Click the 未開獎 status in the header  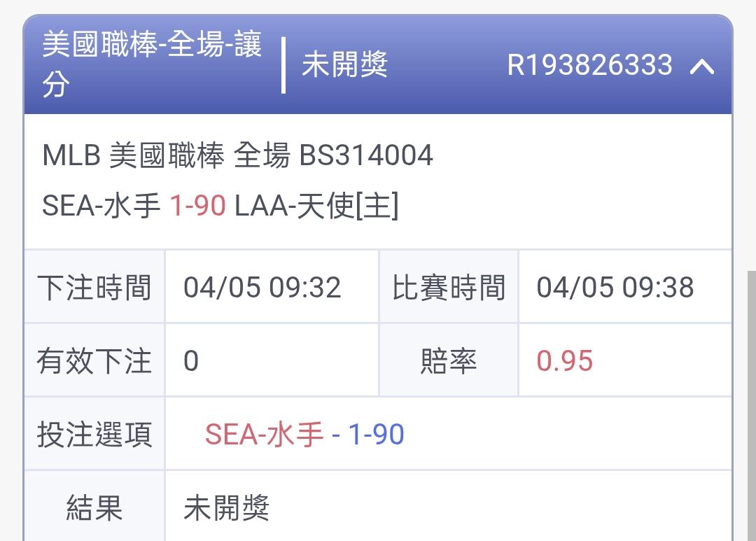click(x=344, y=66)
